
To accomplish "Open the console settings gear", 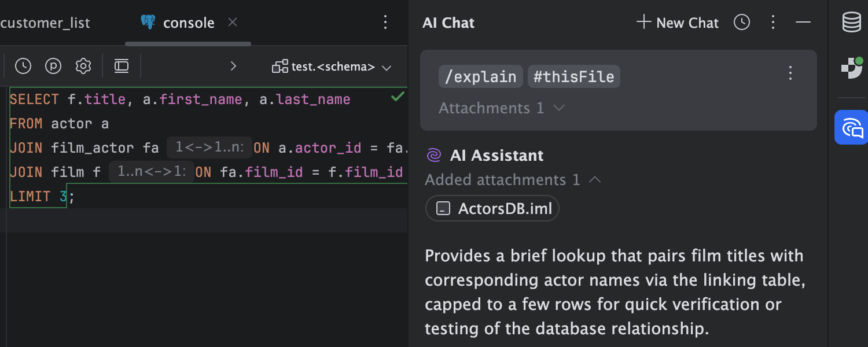I will 83,66.
